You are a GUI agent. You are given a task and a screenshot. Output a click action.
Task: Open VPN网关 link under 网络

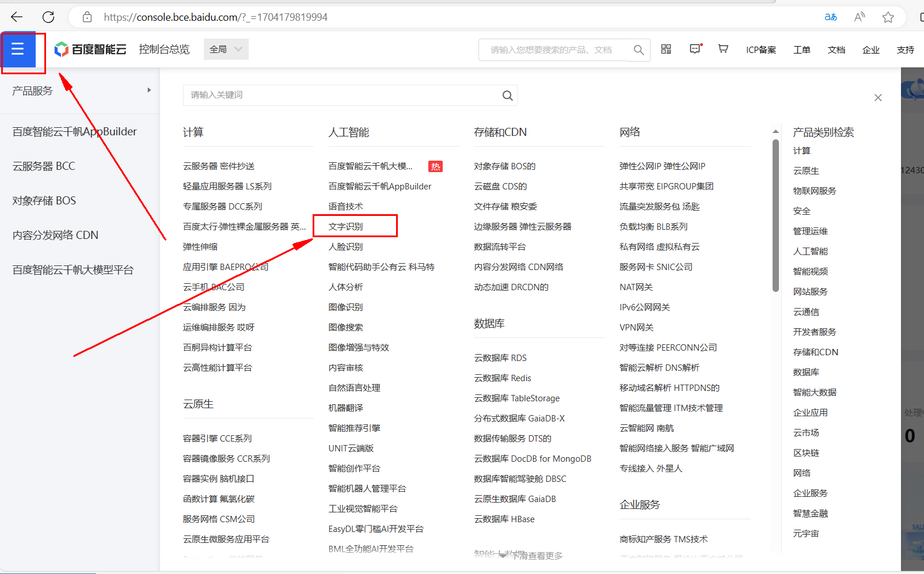(x=637, y=328)
